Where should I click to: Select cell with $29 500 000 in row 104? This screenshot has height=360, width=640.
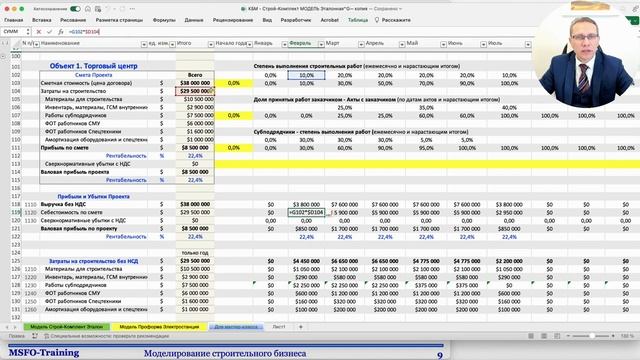coord(195,91)
